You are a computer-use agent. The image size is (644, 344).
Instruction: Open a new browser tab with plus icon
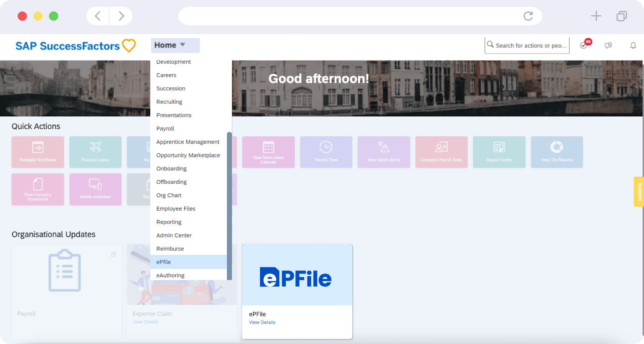coord(596,16)
